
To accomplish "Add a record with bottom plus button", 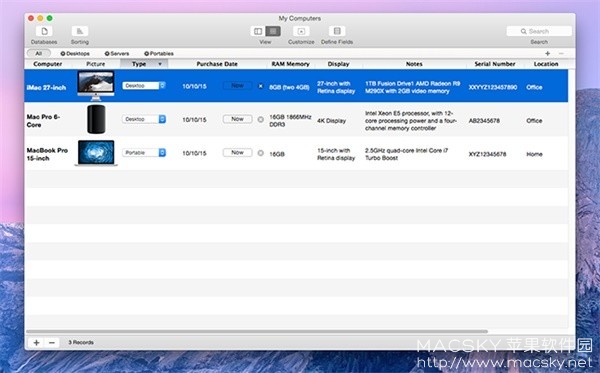I will pyautogui.click(x=36, y=342).
